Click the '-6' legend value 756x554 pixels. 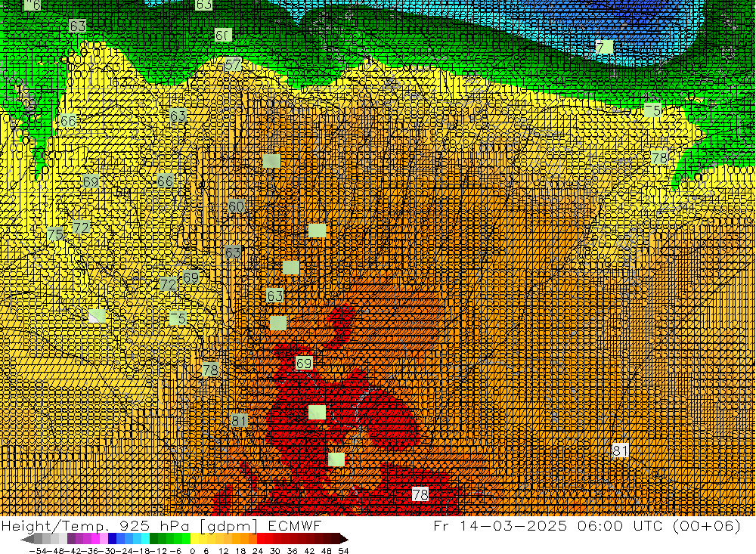[175, 551]
